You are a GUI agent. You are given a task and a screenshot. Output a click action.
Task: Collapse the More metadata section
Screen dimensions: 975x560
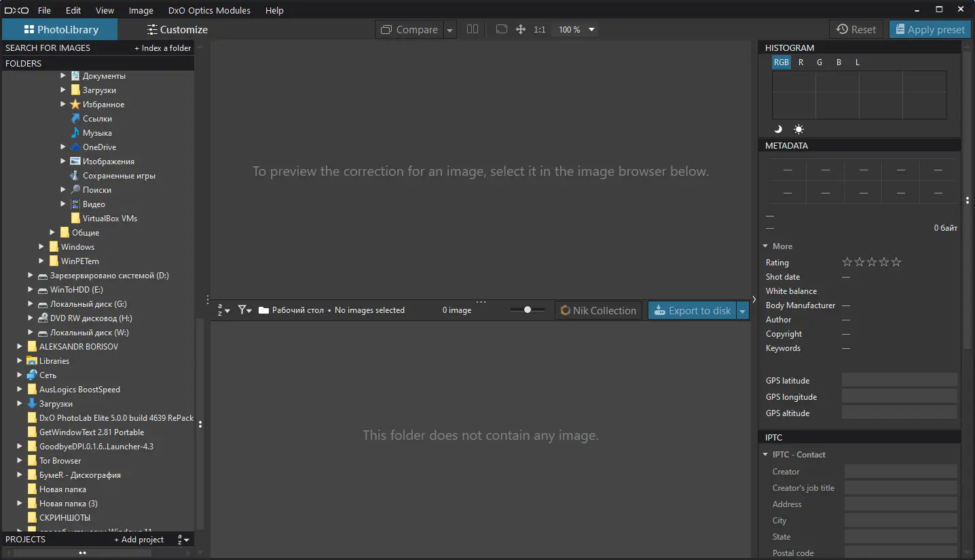coord(765,246)
